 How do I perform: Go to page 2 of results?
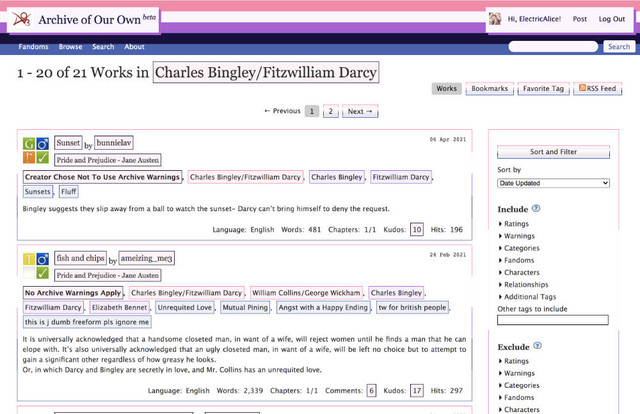[x=331, y=111]
